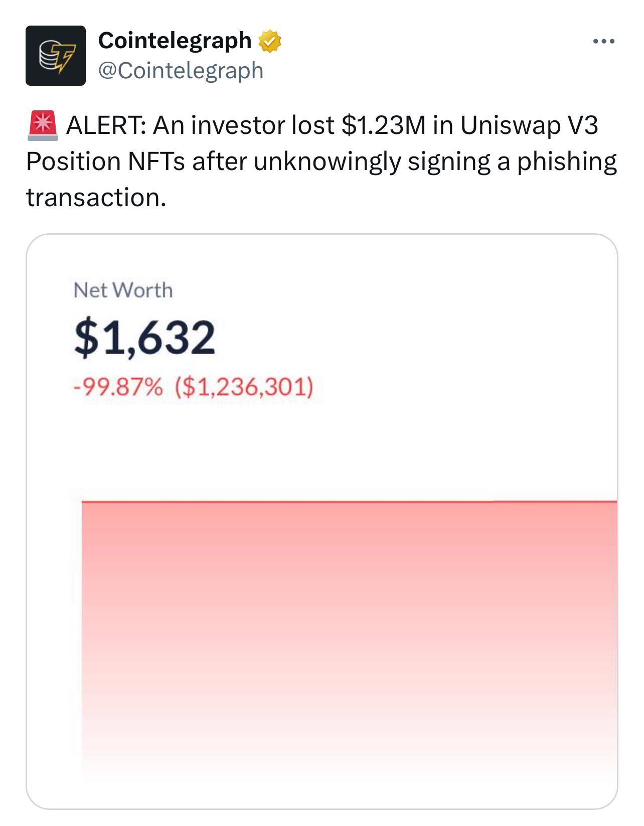644x826 pixels.
Task: Click the -99.87% change figure
Action: (118, 387)
